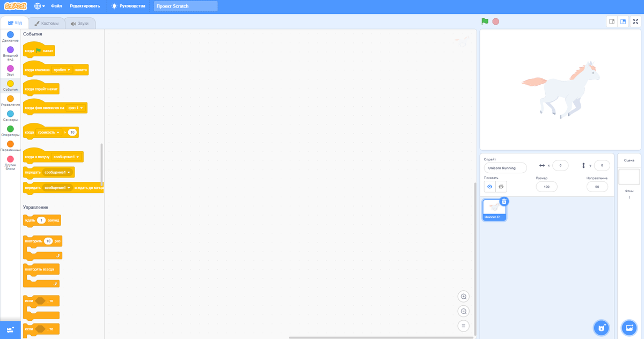Switch to the Костюмы tab
The height and width of the screenshot is (339, 644).
(47, 24)
